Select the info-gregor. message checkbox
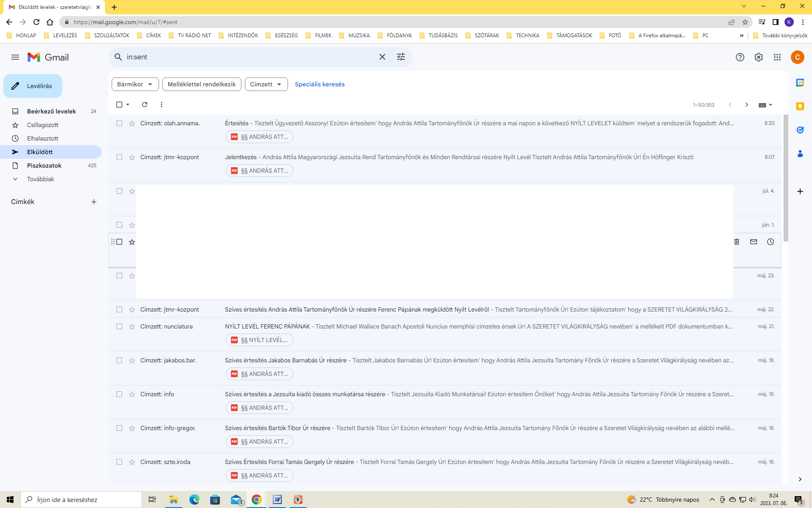 [x=119, y=428]
